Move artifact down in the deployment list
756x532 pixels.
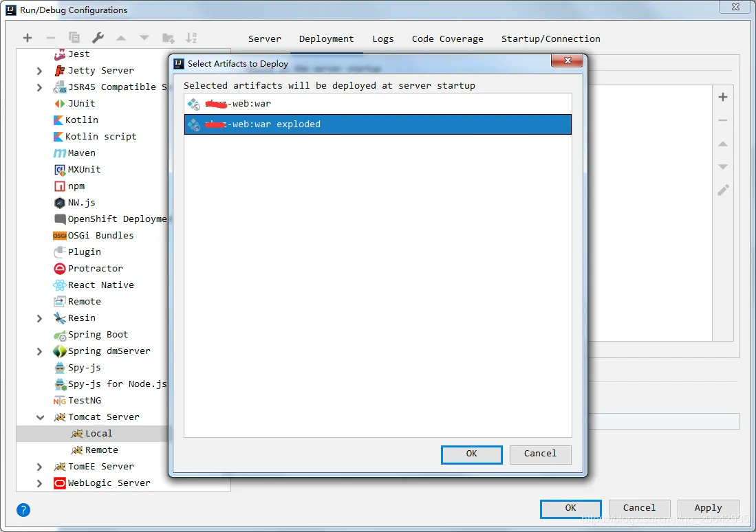(723, 167)
